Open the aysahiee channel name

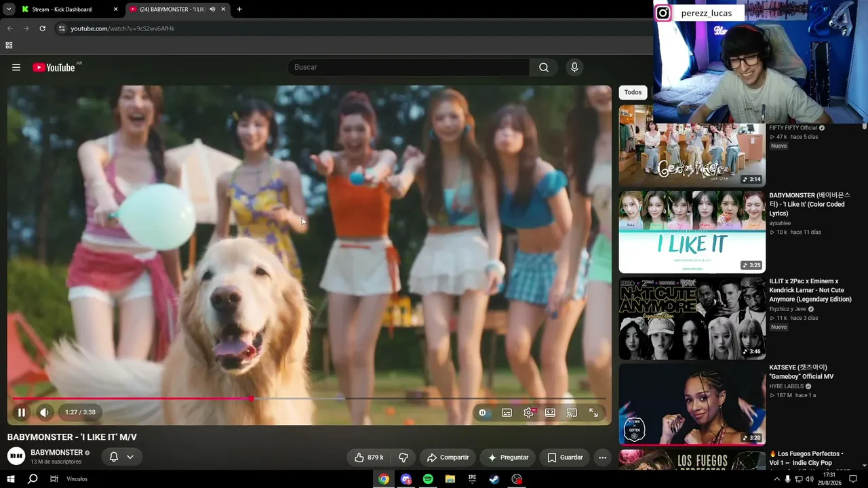tap(780, 223)
